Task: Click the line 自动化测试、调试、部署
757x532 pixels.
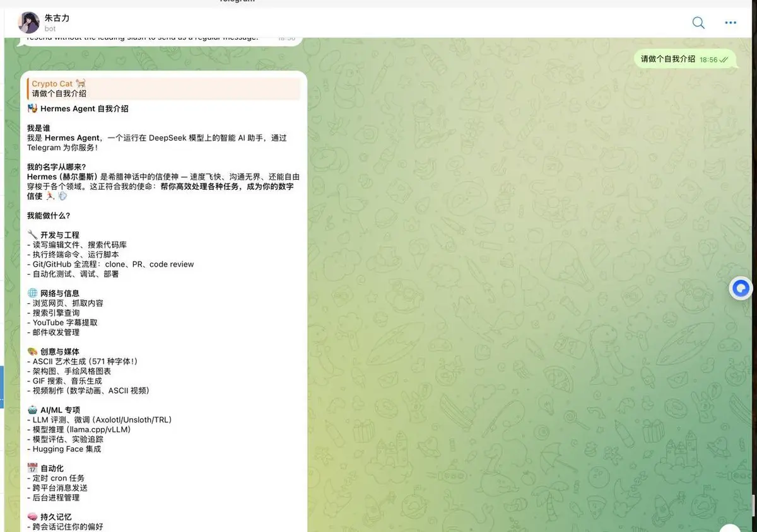Action: 73,274
